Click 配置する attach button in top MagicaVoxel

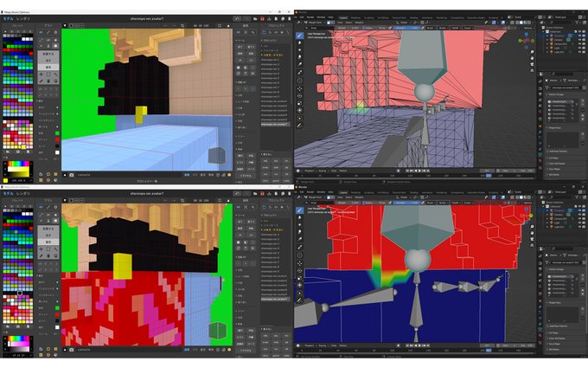[x=48, y=54]
